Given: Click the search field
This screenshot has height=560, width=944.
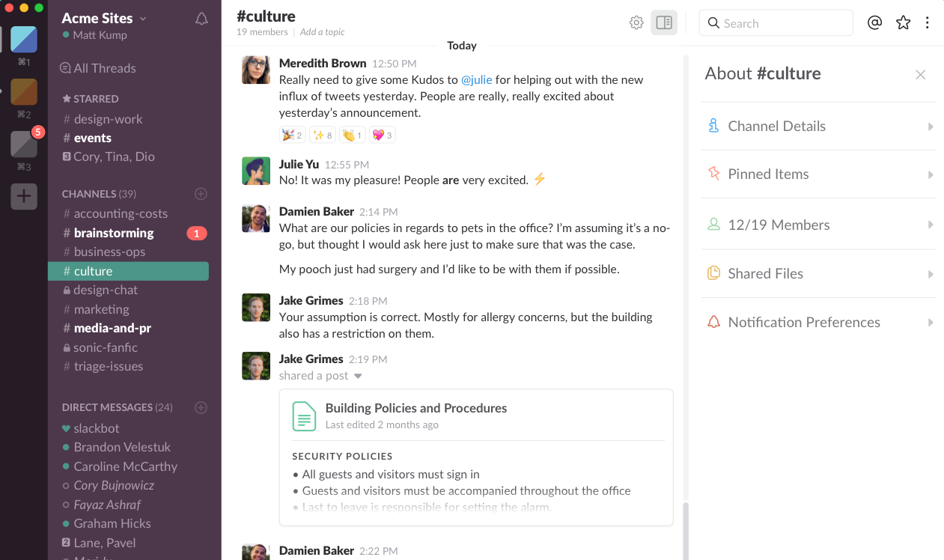Looking at the screenshot, I should (776, 22).
